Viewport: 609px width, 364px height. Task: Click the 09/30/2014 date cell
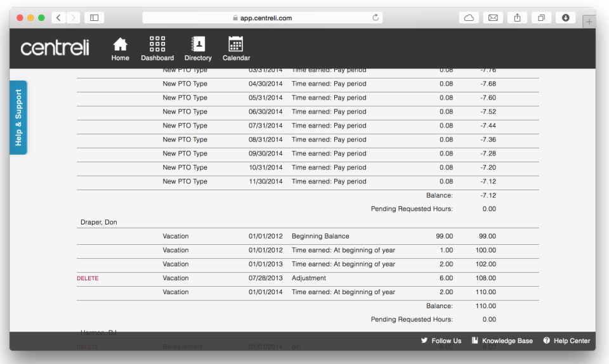265,153
